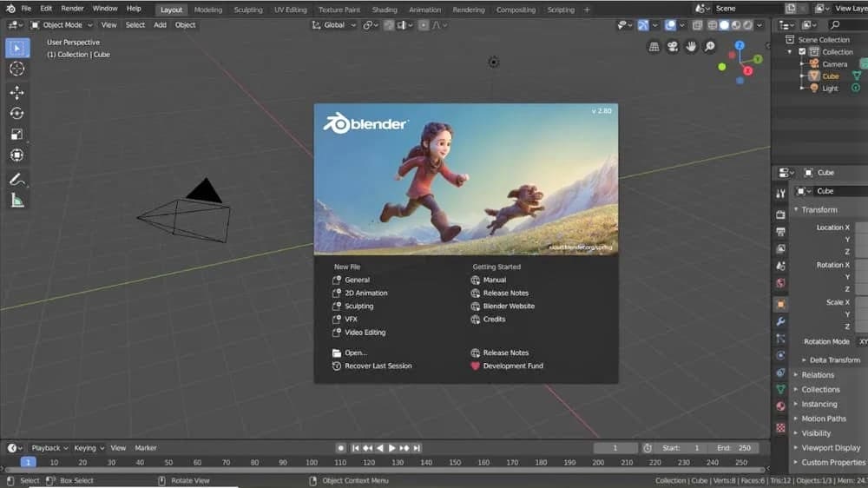Select the Select Box tool
868x488 pixels.
(17, 48)
